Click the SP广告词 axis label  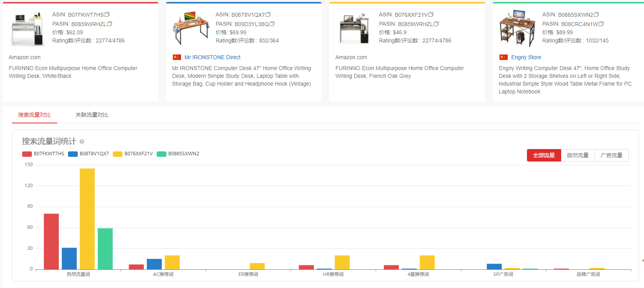tap(503, 274)
